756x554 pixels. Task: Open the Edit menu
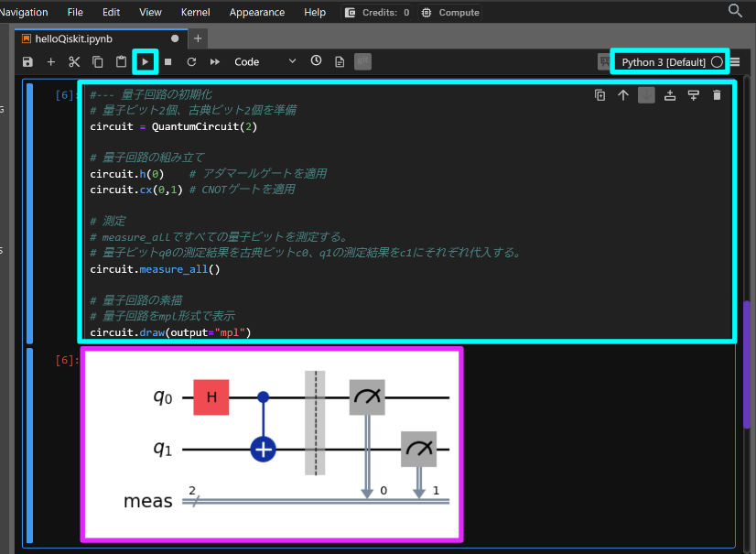[111, 12]
